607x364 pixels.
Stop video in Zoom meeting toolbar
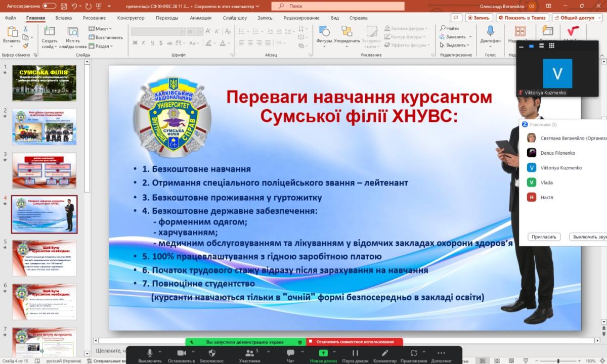tap(182, 353)
